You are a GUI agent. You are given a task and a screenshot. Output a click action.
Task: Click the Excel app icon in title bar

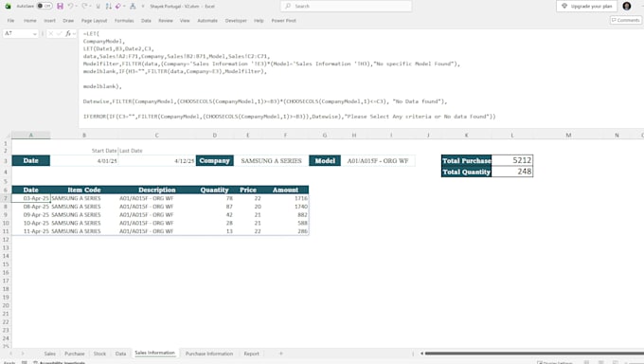[8, 7]
